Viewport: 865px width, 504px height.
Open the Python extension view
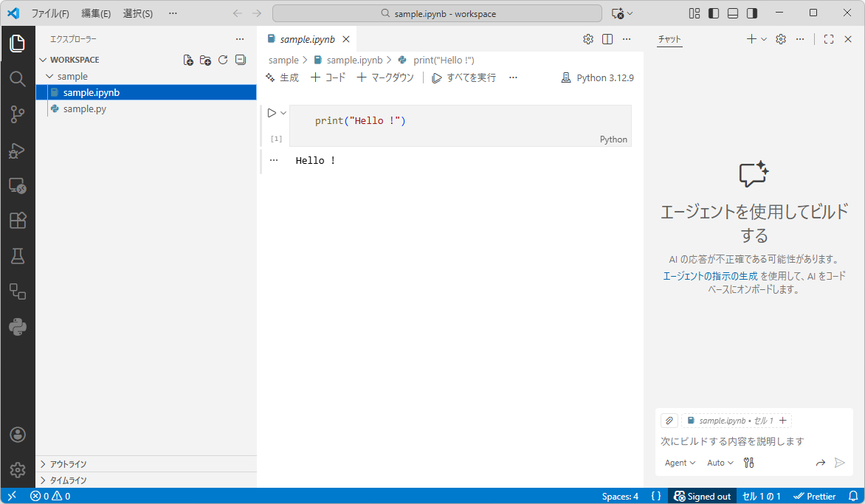[x=18, y=327]
